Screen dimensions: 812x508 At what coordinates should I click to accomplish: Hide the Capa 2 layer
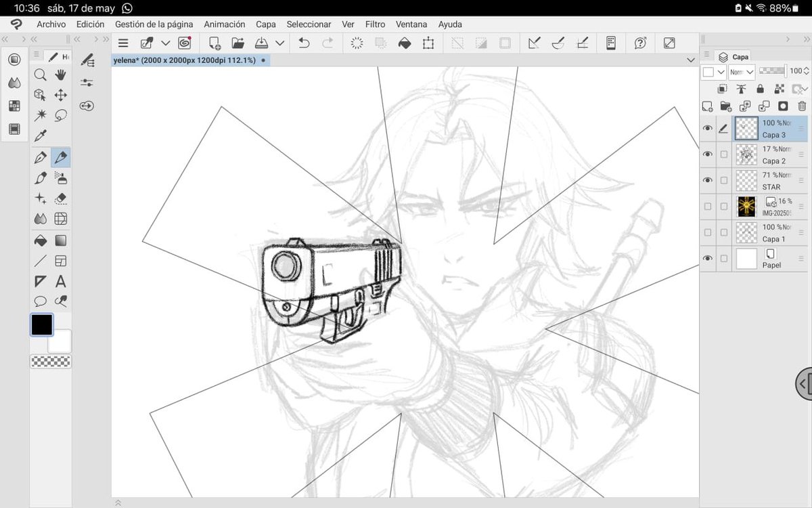[x=708, y=154]
